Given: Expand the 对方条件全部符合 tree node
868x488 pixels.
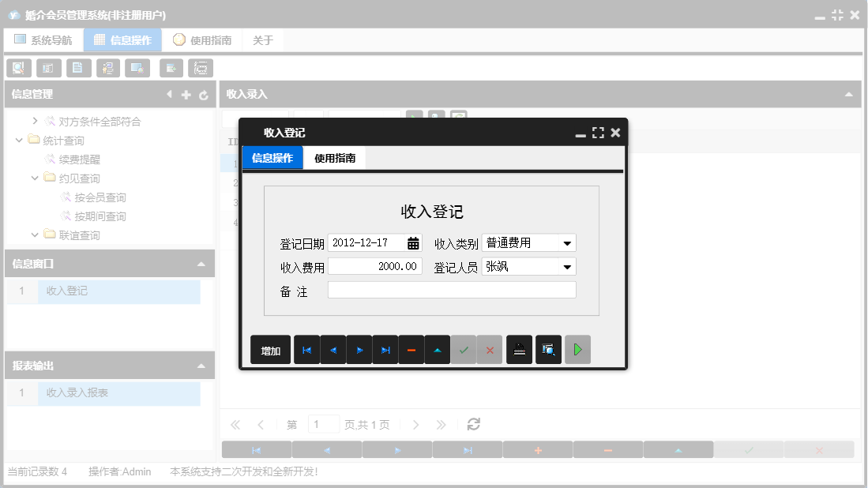Looking at the screenshot, I should pos(35,121).
